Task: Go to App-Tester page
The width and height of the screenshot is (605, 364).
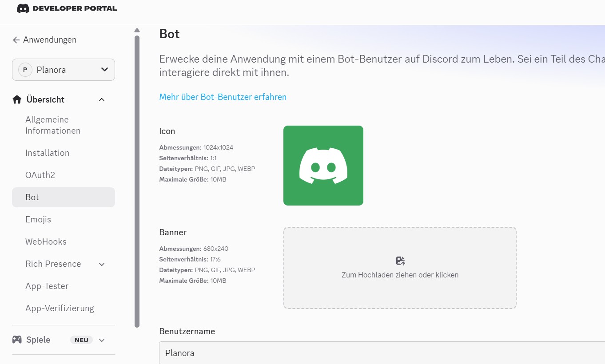Action: [47, 286]
